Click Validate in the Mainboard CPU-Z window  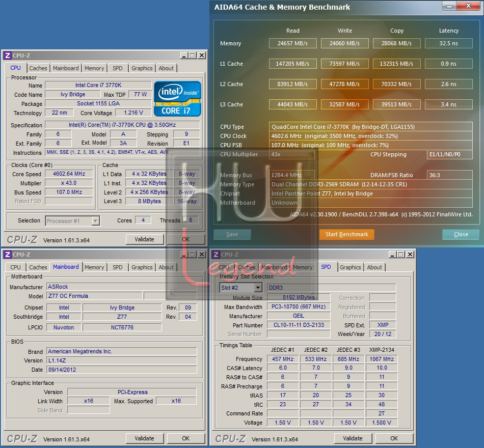coord(145,438)
